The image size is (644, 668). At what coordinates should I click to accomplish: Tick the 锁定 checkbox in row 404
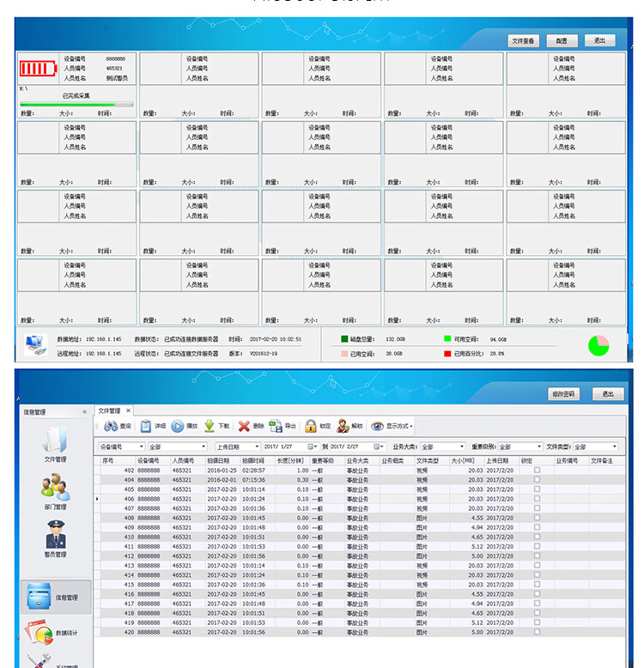pyautogui.click(x=537, y=480)
